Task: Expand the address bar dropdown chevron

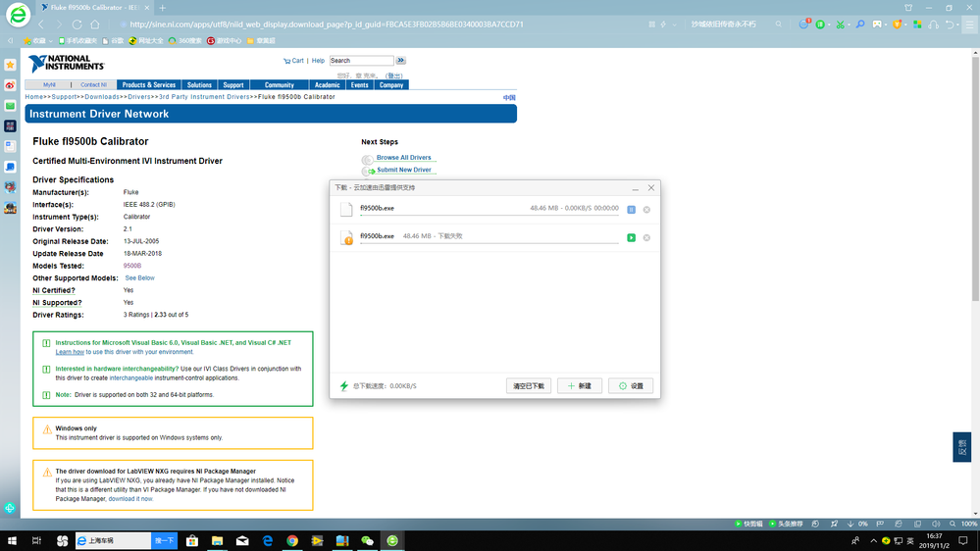Action: 674,25
